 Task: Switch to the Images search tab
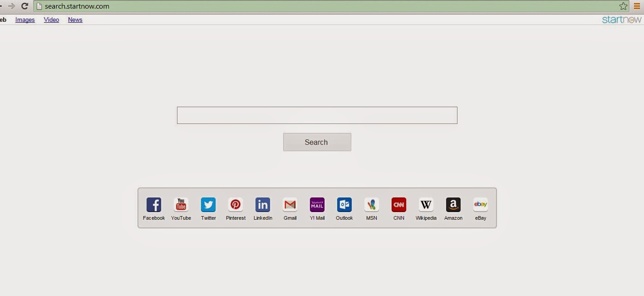[x=25, y=20]
